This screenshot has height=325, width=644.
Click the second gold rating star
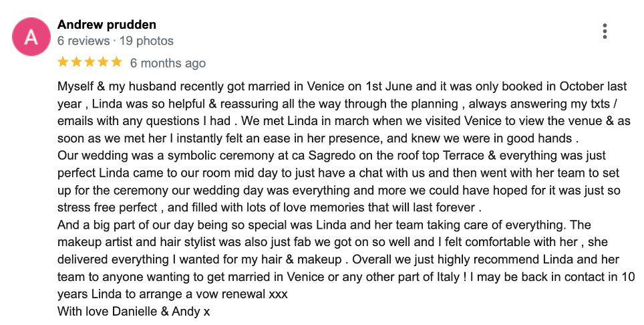click(x=76, y=62)
